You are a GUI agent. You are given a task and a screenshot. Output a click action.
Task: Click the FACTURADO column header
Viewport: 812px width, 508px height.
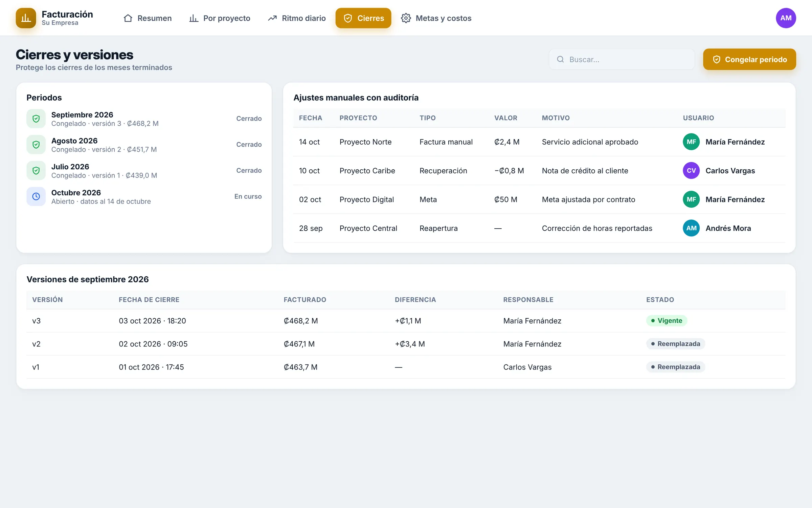pyautogui.click(x=305, y=300)
